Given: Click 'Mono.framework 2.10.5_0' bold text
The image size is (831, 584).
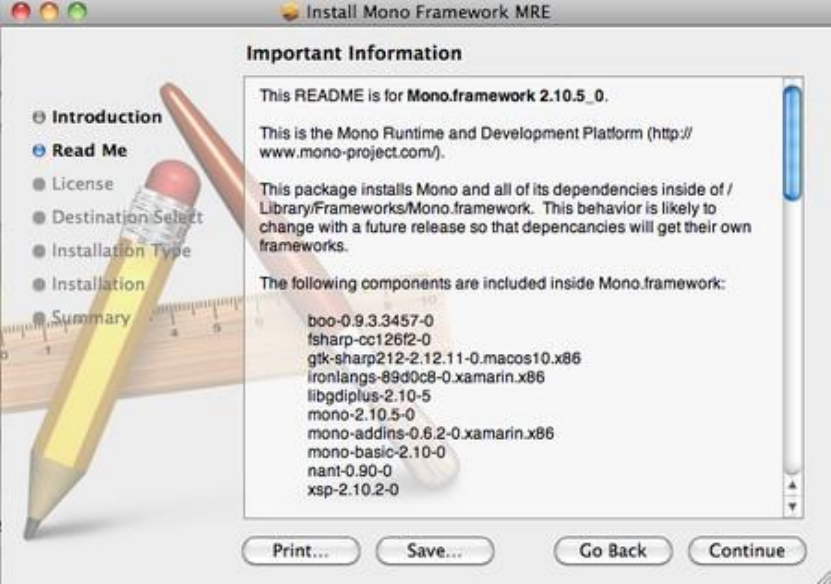Looking at the screenshot, I should 505,96.
